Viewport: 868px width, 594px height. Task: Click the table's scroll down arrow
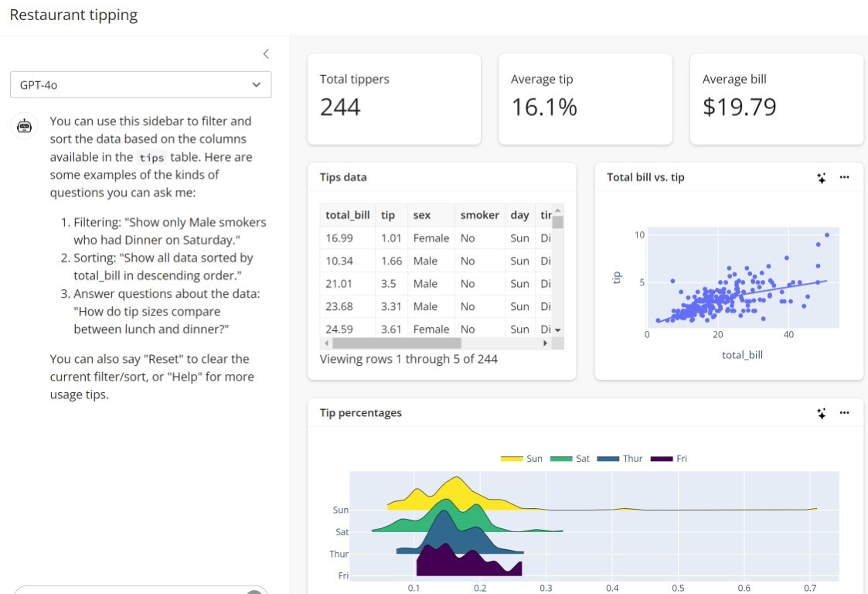pos(558,330)
